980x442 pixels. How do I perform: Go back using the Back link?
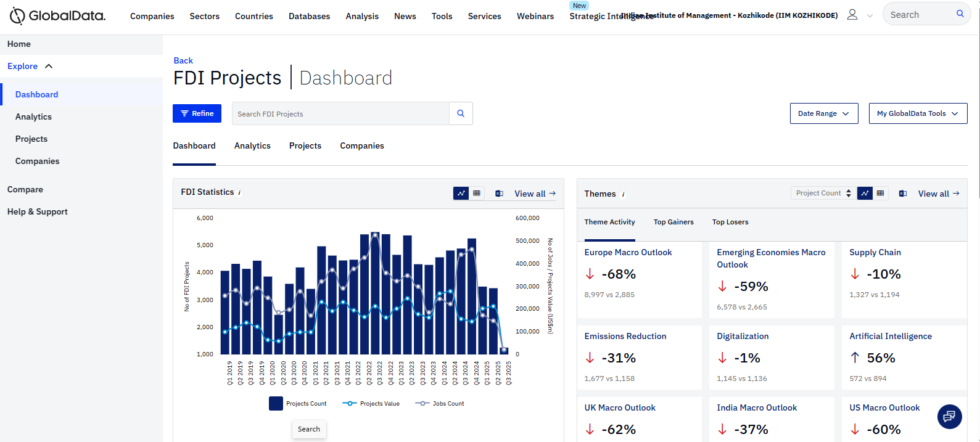pos(183,60)
